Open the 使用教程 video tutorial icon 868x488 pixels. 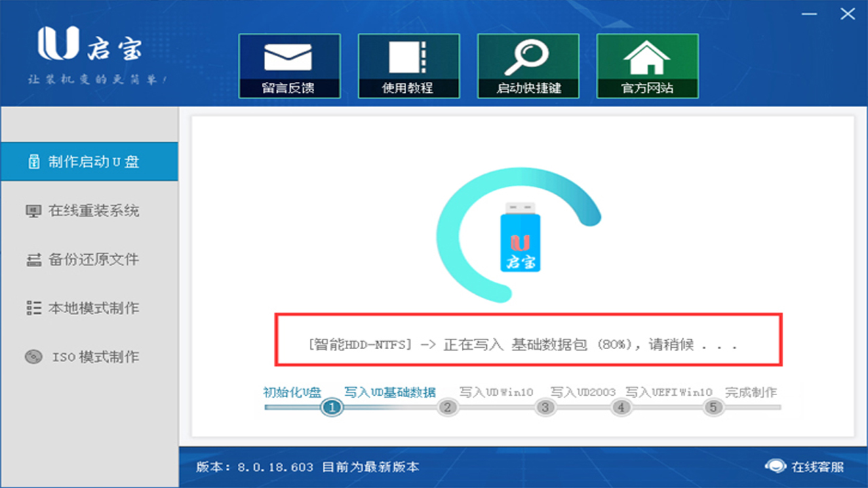click(409, 58)
